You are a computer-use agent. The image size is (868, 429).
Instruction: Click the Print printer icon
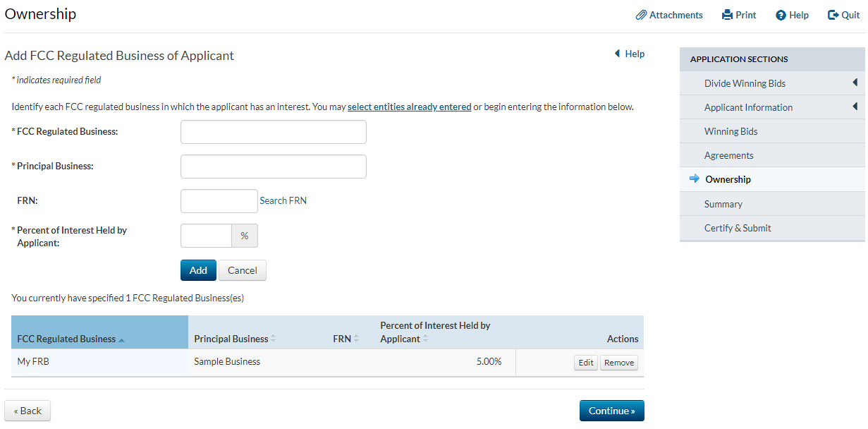728,15
